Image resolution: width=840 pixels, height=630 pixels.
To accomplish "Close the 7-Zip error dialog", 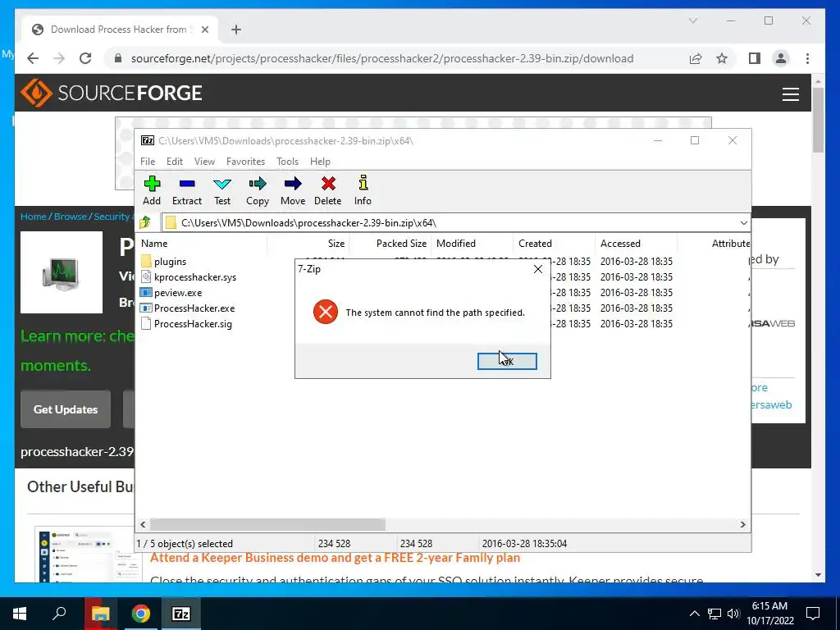I will [538, 269].
